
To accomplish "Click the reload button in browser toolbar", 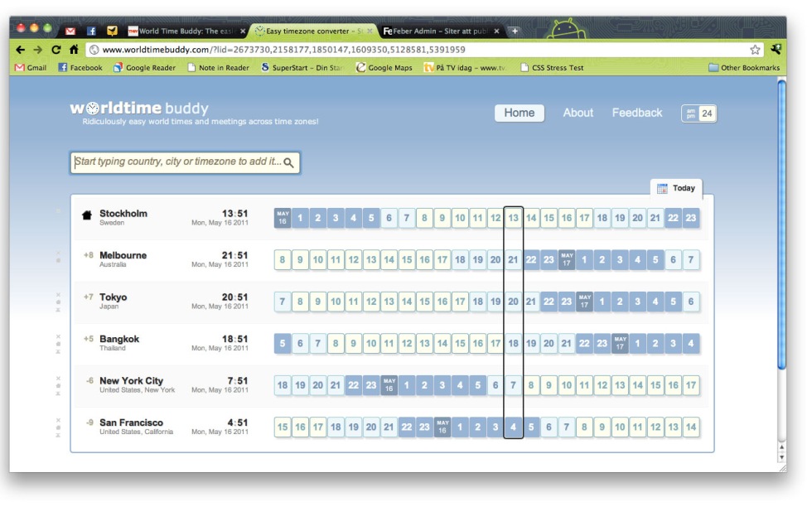I will point(56,50).
